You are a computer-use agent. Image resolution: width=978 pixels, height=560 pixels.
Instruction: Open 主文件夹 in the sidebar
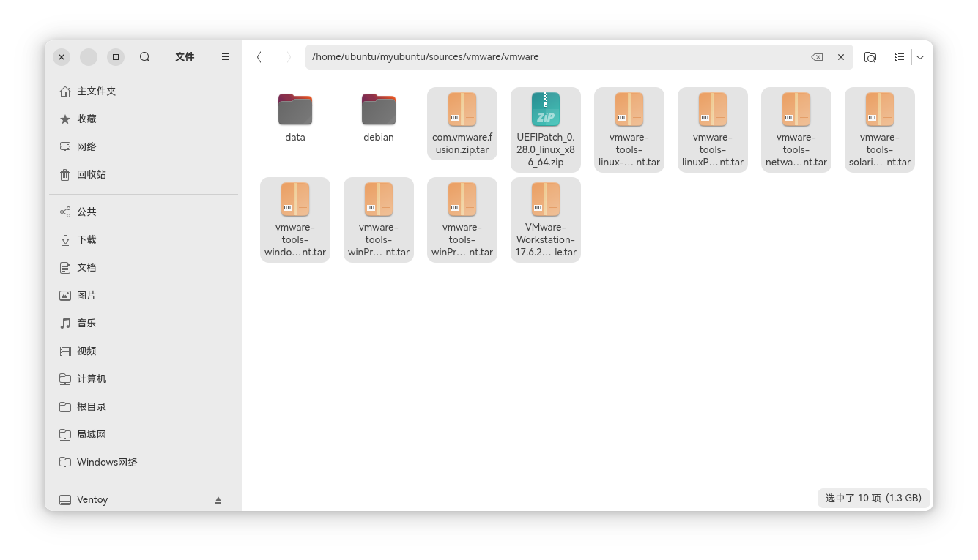click(144, 92)
